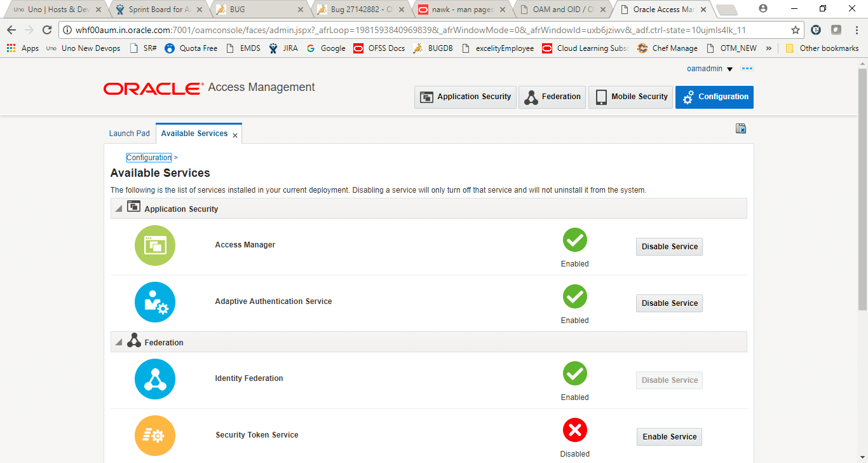868x463 pixels.
Task: Open the Chef Manage bookmark
Action: pyautogui.click(x=667, y=48)
